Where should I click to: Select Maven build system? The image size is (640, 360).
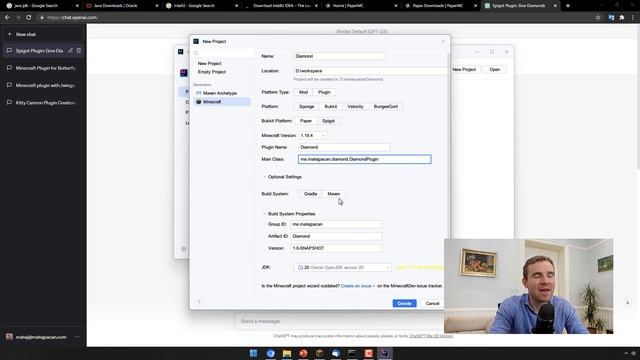pos(334,194)
